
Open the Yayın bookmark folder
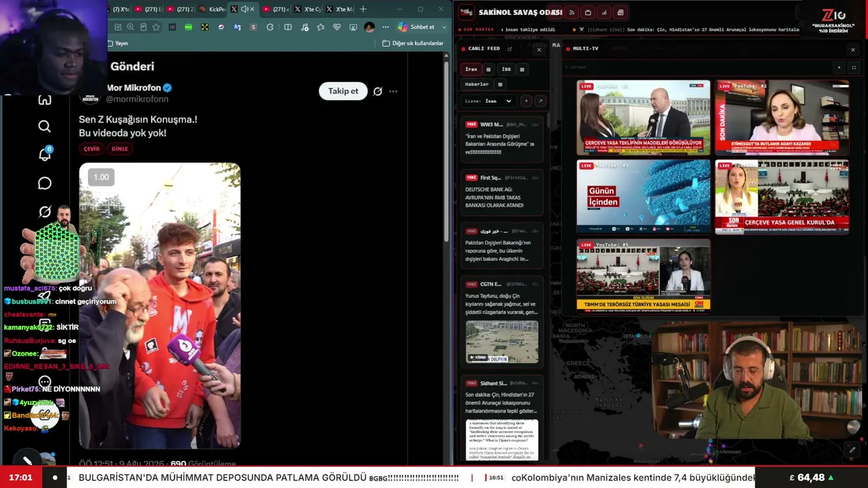(x=118, y=43)
